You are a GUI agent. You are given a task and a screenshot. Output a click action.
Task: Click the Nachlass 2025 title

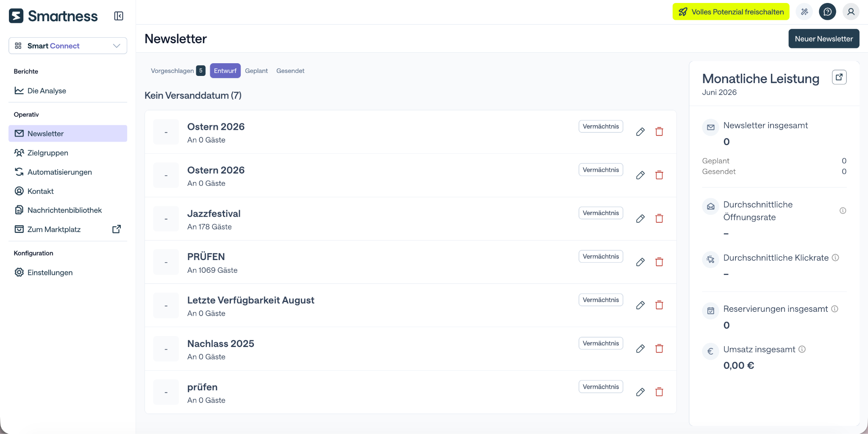click(221, 344)
